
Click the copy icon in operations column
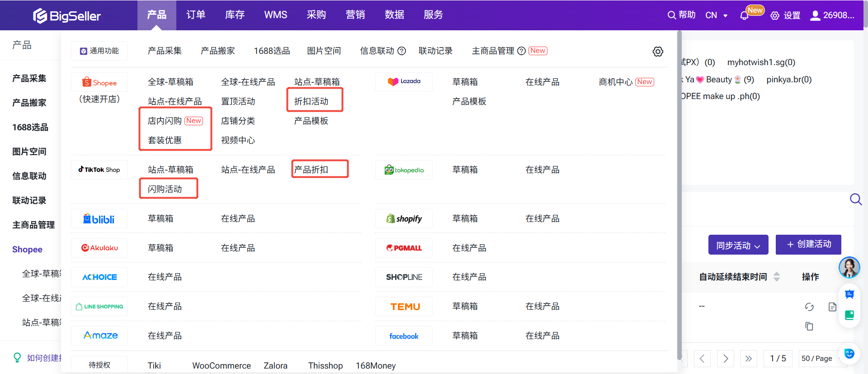809,326
